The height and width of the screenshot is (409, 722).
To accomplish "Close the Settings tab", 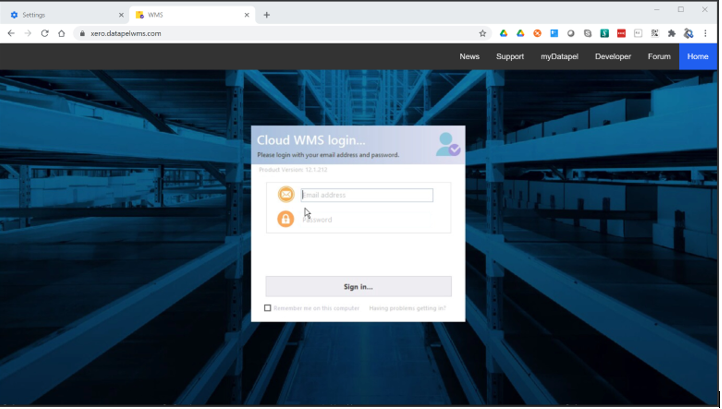I will (121, 15).
